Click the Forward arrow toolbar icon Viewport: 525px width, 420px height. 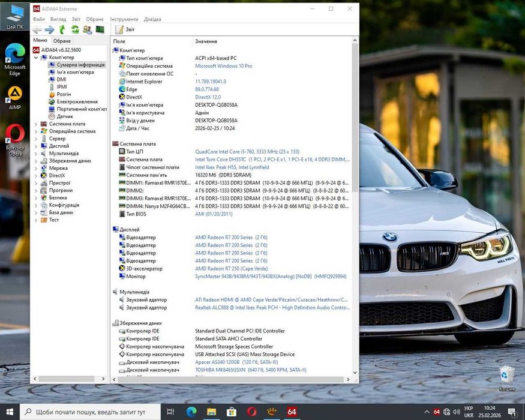[x=50, y=30]
